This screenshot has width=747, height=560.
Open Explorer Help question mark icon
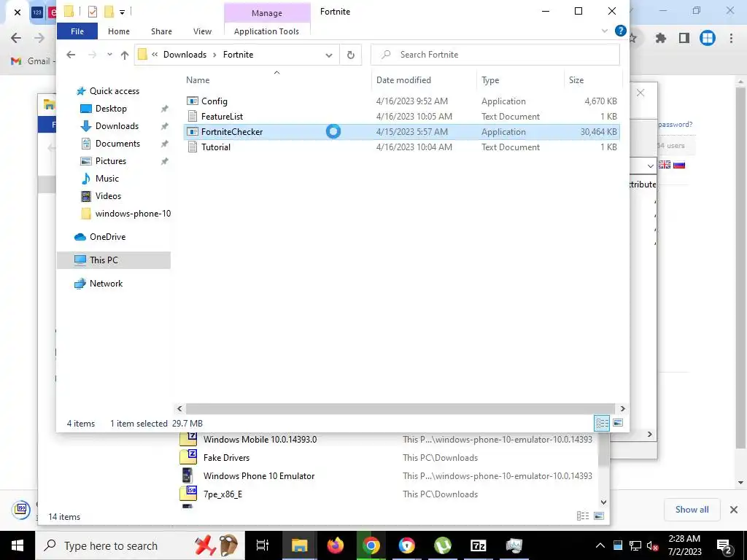(620, 31)
